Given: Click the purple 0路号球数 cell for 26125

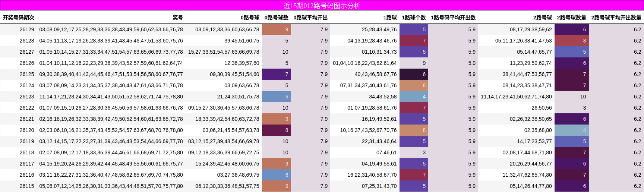Looking at the screenshot, I should 276,74.
